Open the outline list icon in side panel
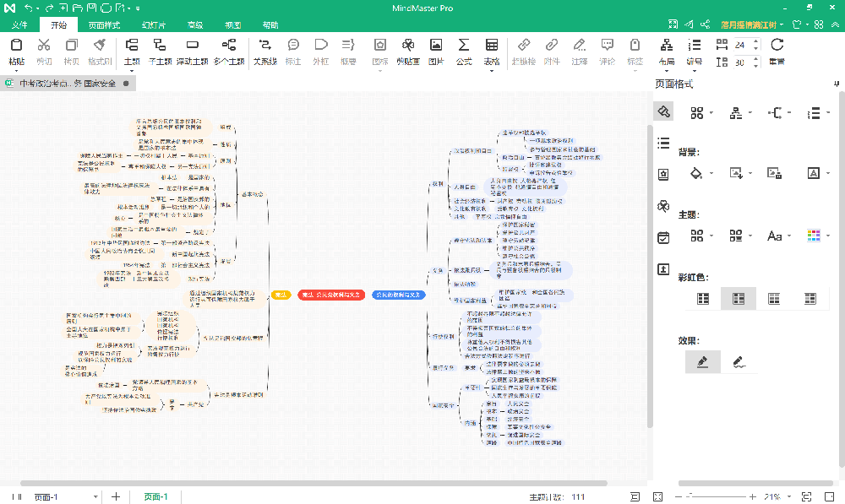Image resolution: width=845 pixels, height=504 pixels. pyautogui.click(x=663, y=143)
